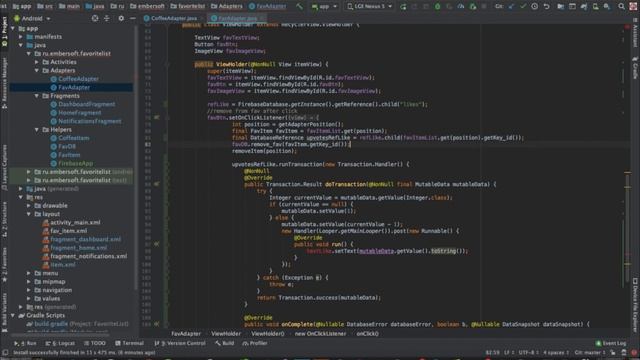Open CoffeeAdapter class in project tree
Image resolution: width=640 pixels, height=360 pixels.
pos(74,79)
